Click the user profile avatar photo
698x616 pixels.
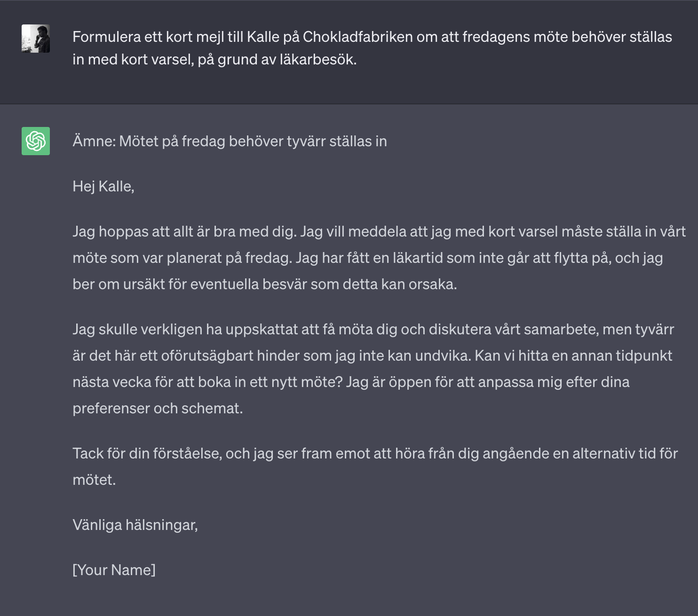point(36,39)
